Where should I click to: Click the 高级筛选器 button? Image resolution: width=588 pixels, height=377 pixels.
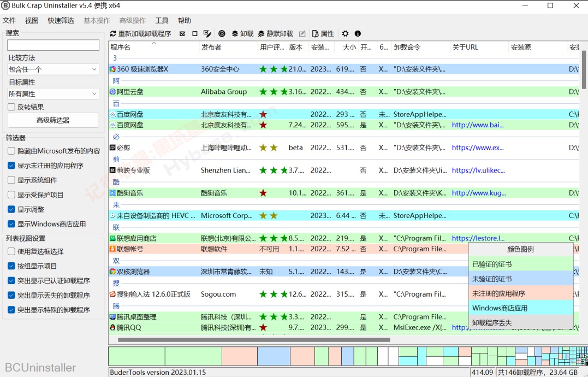(53, 120)
